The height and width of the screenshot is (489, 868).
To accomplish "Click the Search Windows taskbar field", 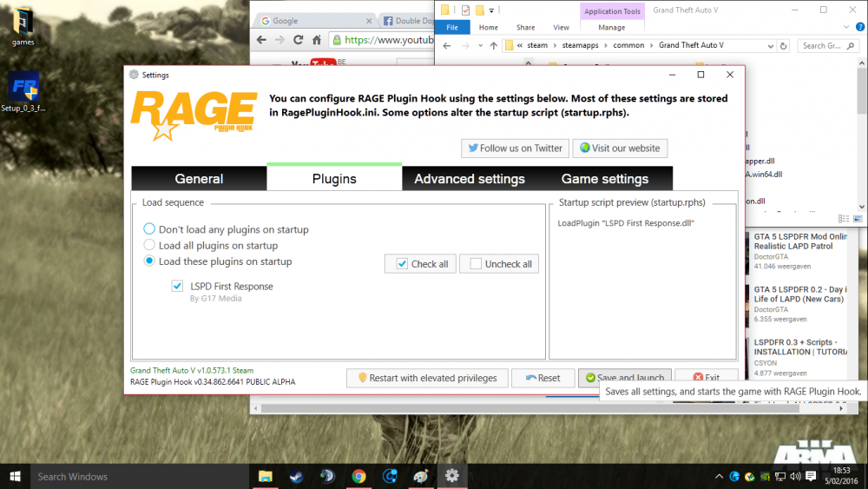I will 140,476.
